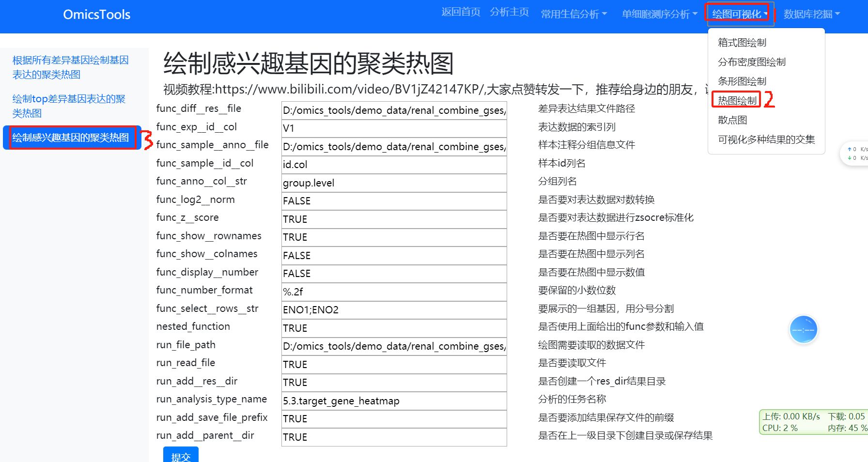Click the 要展示的一组基因,用分号分割 description

click(x=606, y=308)
